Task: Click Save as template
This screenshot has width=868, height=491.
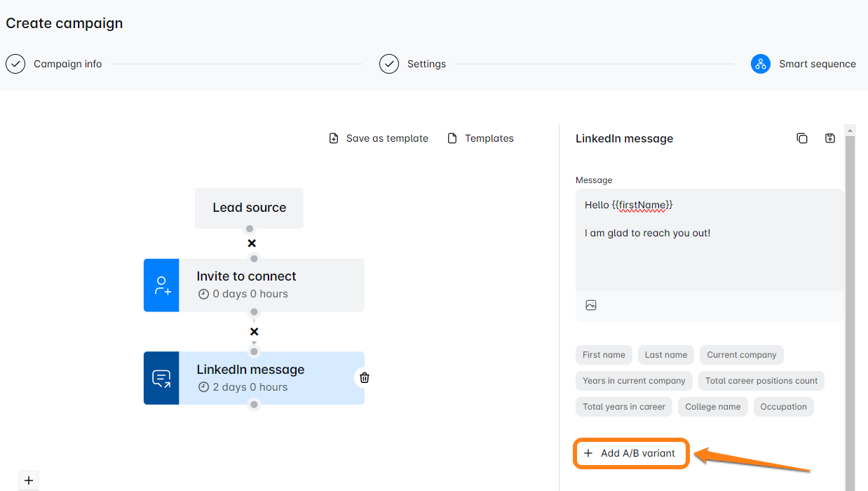Action: point(379,138)
